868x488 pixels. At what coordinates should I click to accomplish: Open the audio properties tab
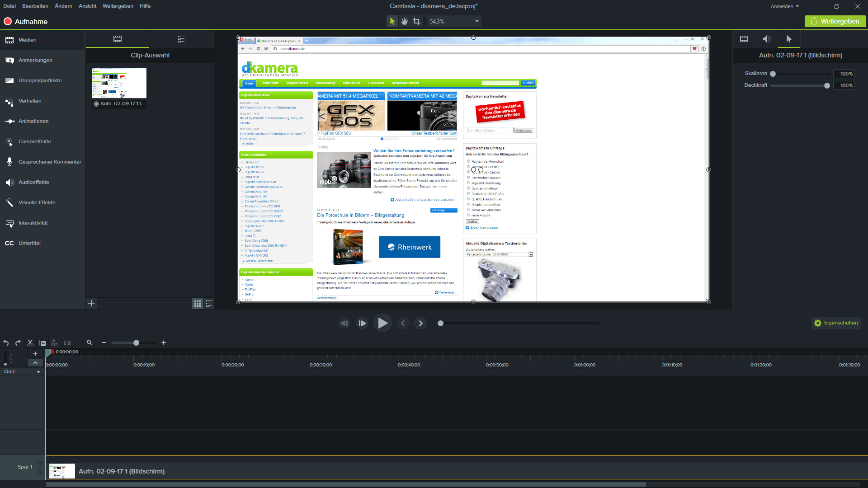coord(767,39)
